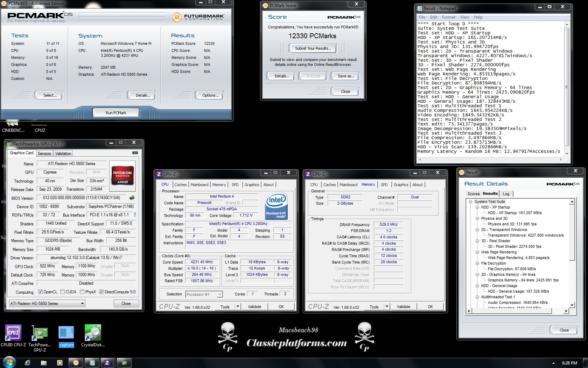Open the Notepad File menu
This screenshot has width=588, height=368.
tap(422, 17)
